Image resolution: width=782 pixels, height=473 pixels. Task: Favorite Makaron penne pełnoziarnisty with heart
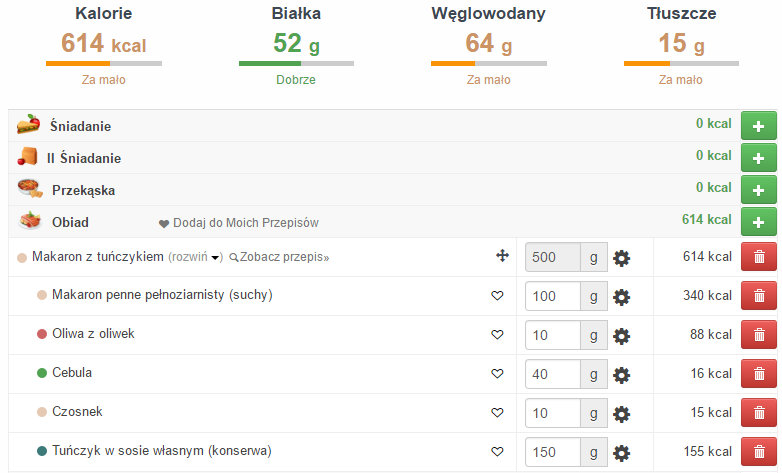497,296
